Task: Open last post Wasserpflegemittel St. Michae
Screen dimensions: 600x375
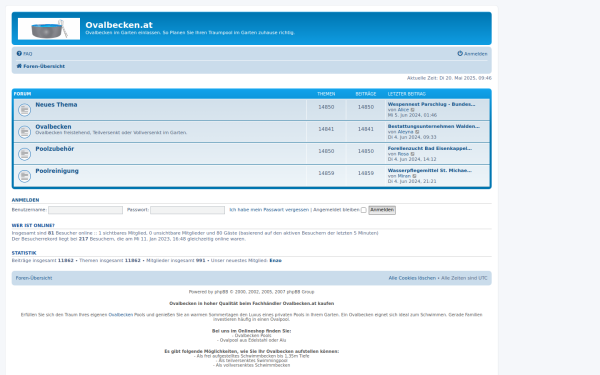Action: click(430, 171)
